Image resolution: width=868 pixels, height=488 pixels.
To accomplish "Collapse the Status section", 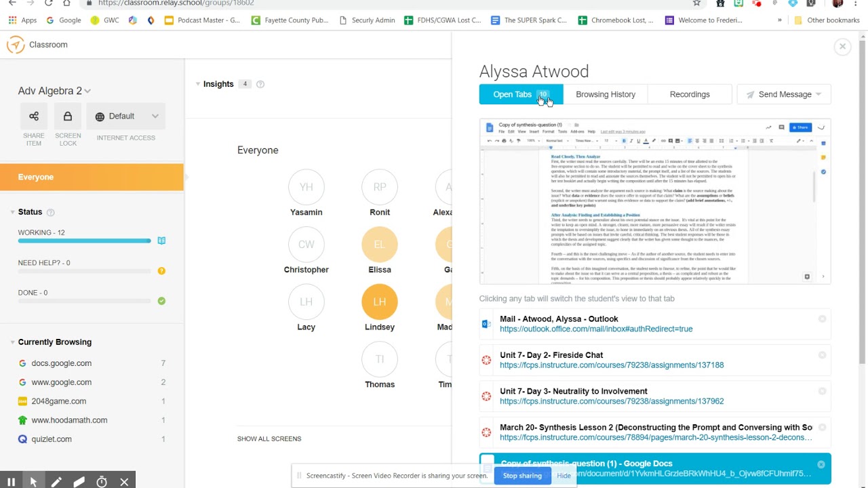I will (x=12, y=212).
